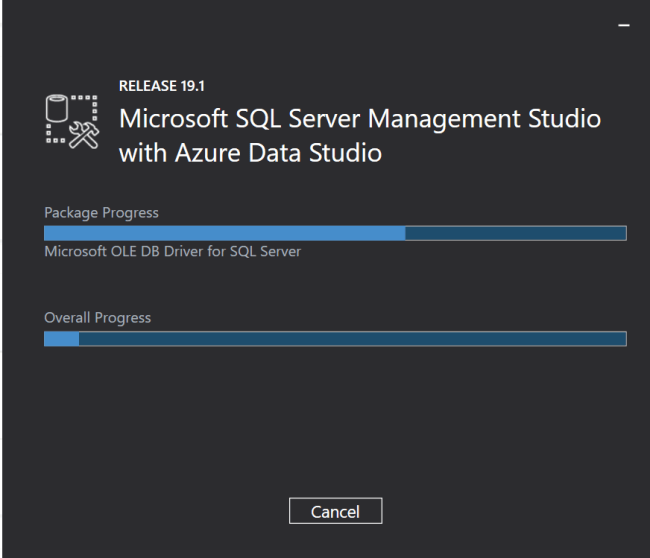Click the unfilled portion of Package Progress bar
650x558 pixels.
tap(515, 233)
